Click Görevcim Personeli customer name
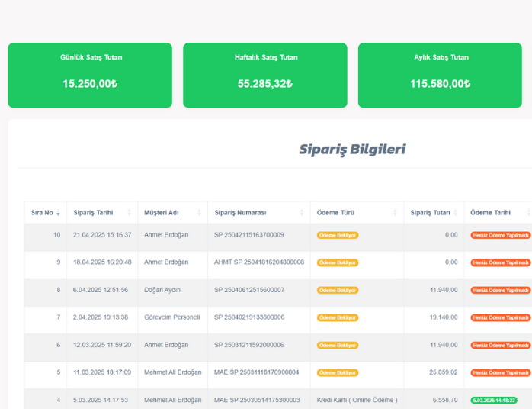This screenshot has height=409, width=532. pyautogui.click(x=171, y=317)
